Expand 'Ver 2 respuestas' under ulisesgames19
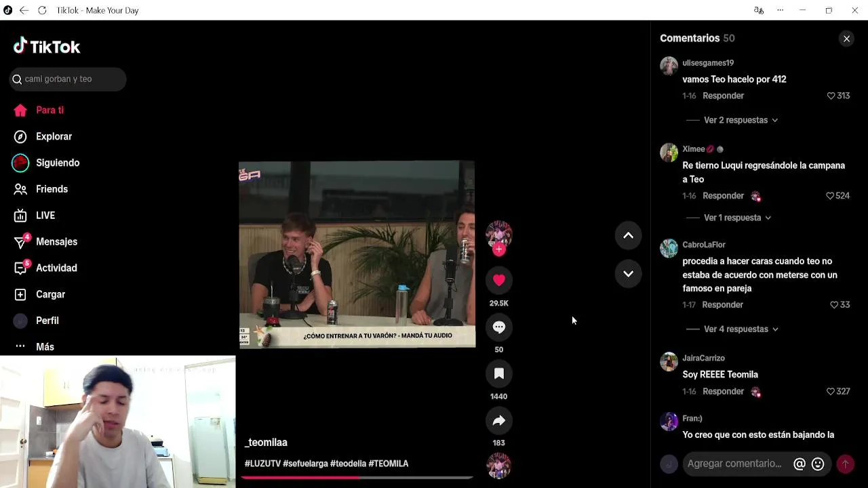Viewport: 868px width, 488px height. tap(741, 120)
